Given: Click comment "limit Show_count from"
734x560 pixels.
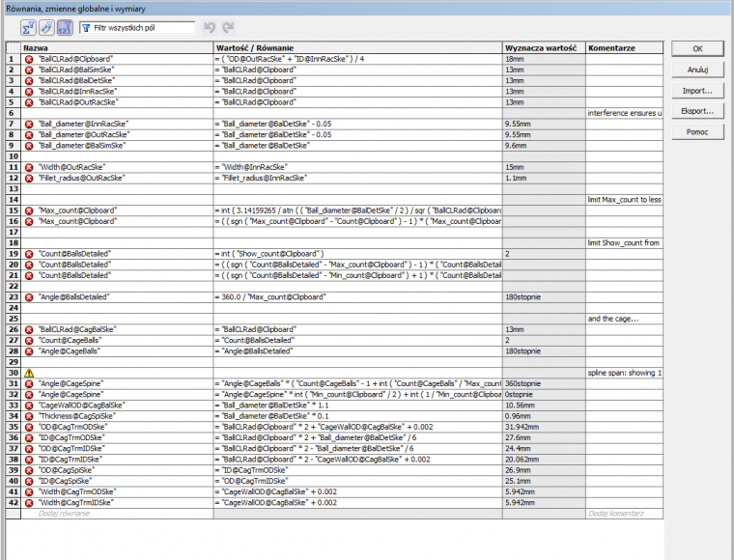Looking at the screenshot, I should [x=624, y=243].
